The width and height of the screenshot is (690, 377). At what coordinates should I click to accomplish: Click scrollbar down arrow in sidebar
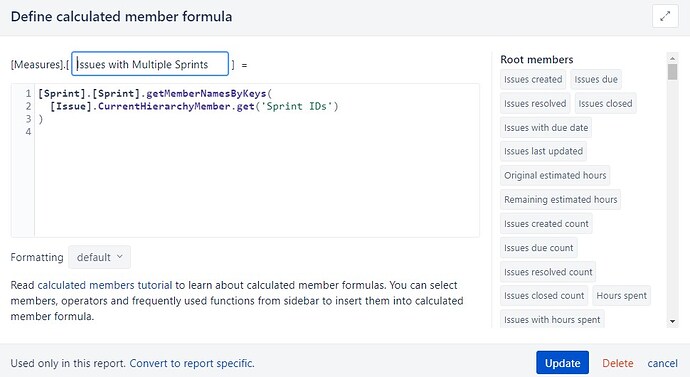pyautogui.click(x=672, y=322)
